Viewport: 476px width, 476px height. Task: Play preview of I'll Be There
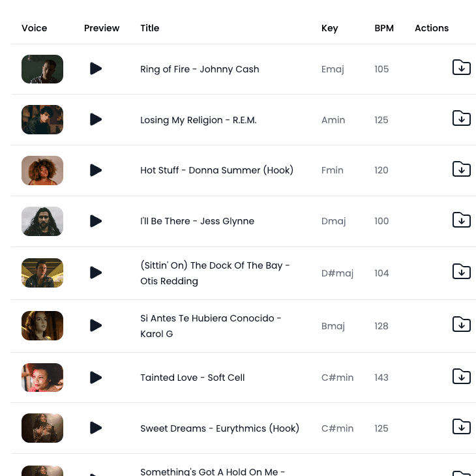(x=96, y=221)
